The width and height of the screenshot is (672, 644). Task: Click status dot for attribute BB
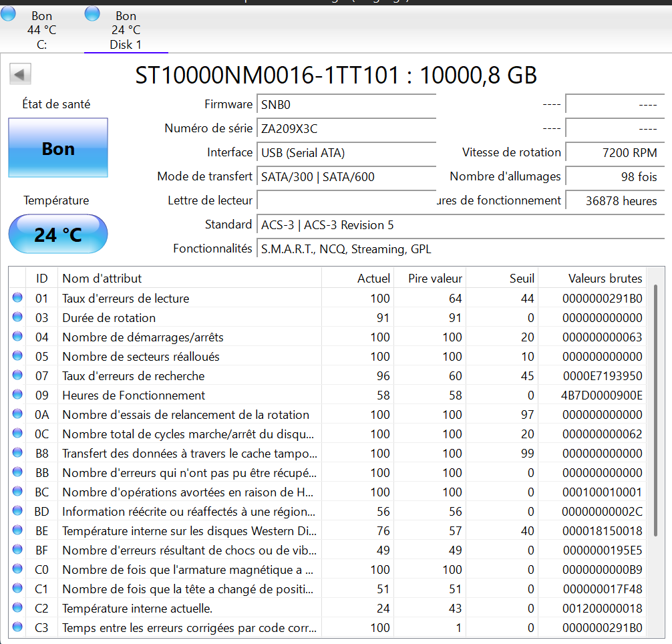point(17,472)
